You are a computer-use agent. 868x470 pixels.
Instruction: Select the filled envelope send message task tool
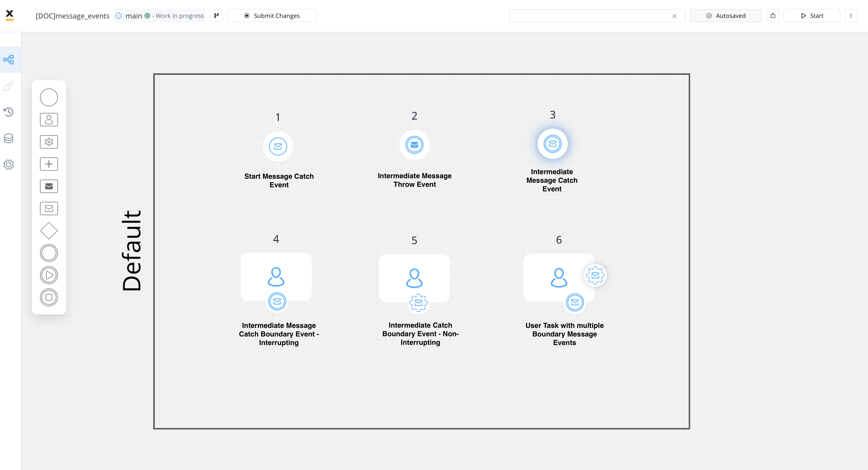(49, 186)
